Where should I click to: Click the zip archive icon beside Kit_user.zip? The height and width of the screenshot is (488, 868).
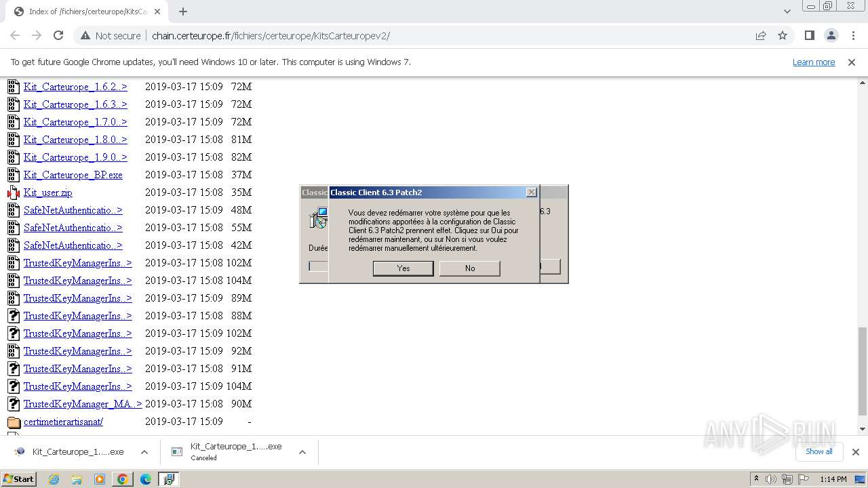pyautogui.click(x=14, y=192)
